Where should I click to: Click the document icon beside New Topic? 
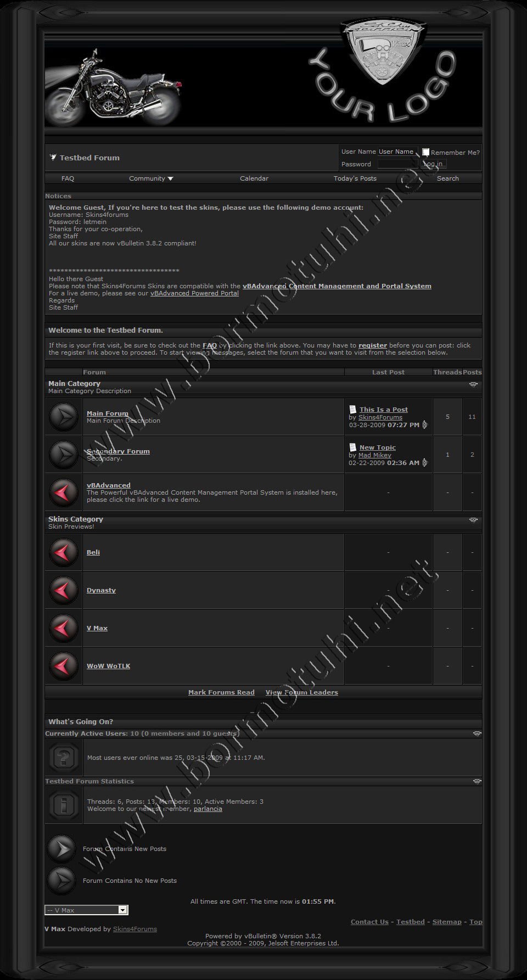(x=352, y=447)
